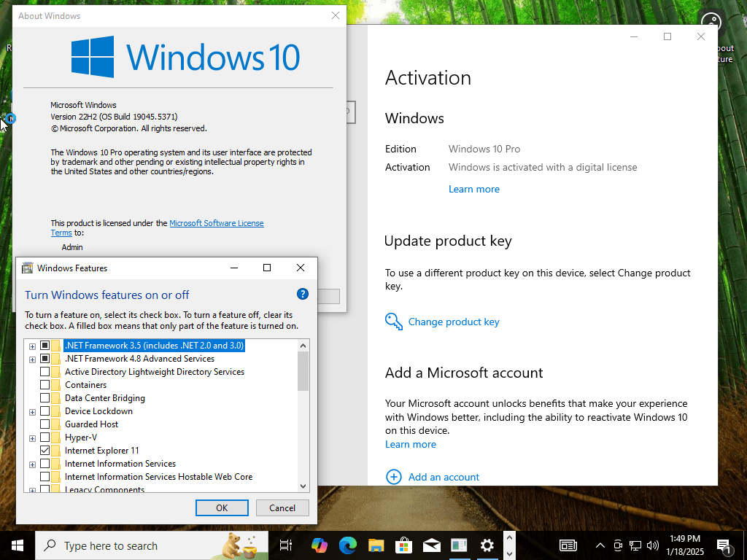
Task: Open File Explorer from the taskbar
Action: [x=376, y=545]
